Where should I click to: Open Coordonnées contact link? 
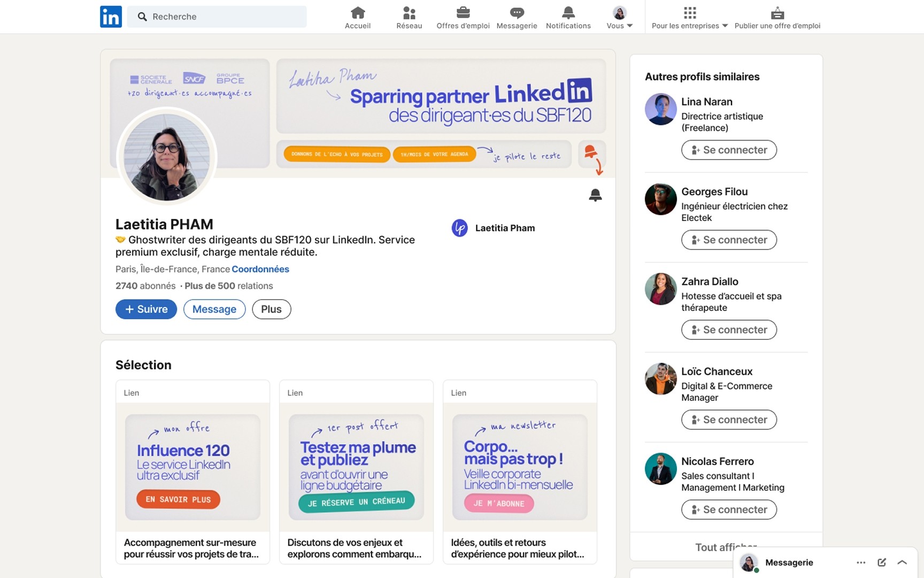pyautogui.click(x=260, y=269)
